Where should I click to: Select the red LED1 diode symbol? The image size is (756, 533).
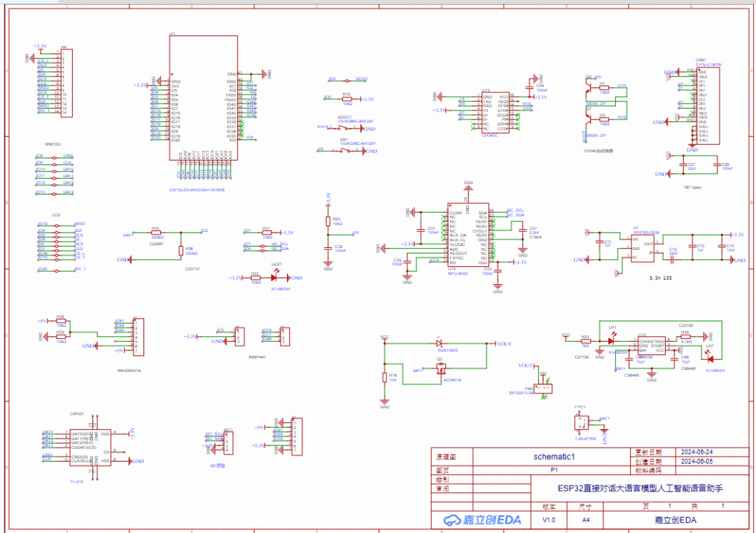pyautogui.click(x=274, y=278)
